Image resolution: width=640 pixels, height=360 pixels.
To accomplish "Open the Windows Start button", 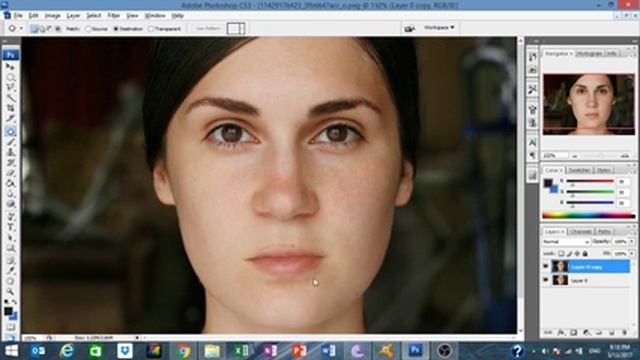I will pos(11,351).
